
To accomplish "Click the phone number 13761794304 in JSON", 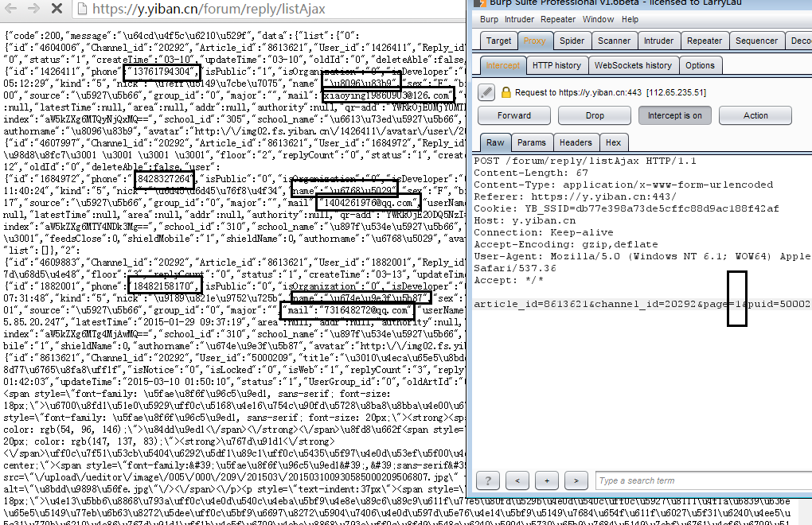I will coord(162,72).
